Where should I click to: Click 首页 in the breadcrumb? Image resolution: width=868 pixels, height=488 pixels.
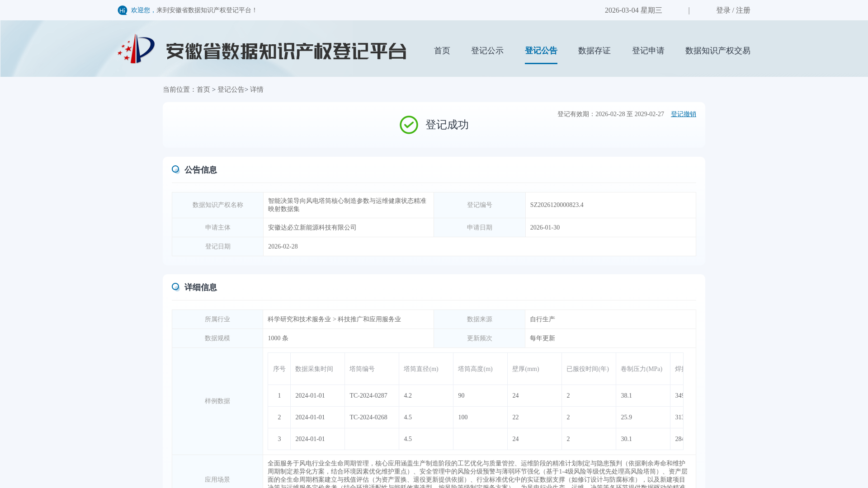[x=203, y=89]
